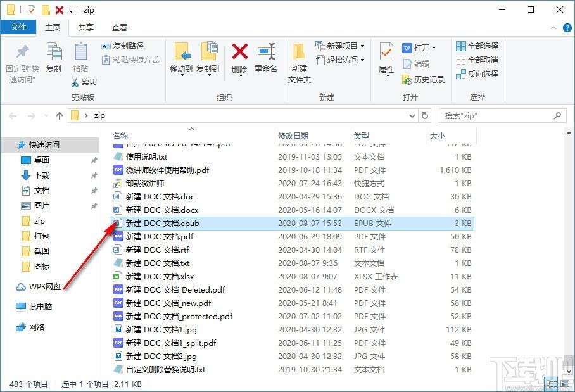Create a New folder (新建文件夹)
This screenshot has width=575, height=392.
[300, 63]
